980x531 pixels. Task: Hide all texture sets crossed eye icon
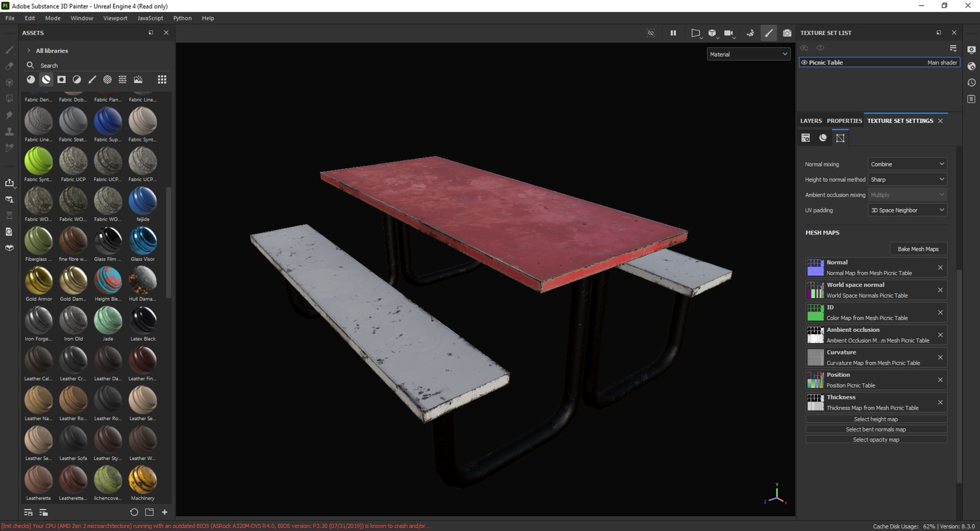[804, 48]
